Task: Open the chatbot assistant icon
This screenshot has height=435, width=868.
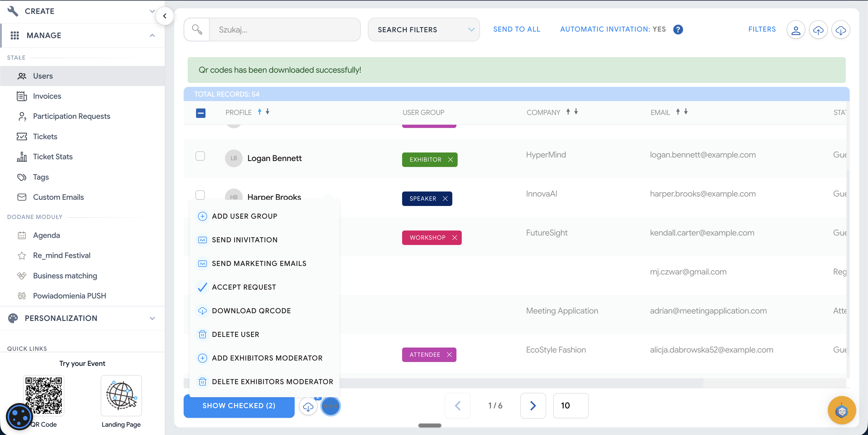Action: coord(841,410)
